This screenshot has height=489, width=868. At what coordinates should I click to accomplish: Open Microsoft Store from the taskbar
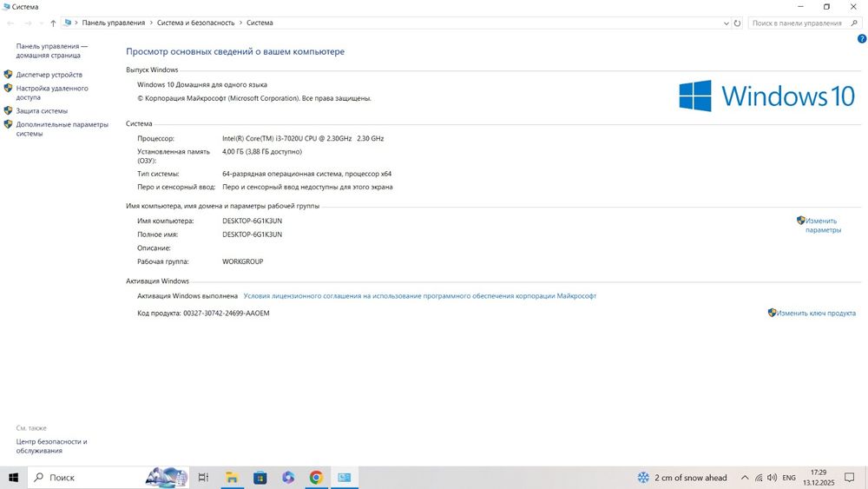pos(260,478)
